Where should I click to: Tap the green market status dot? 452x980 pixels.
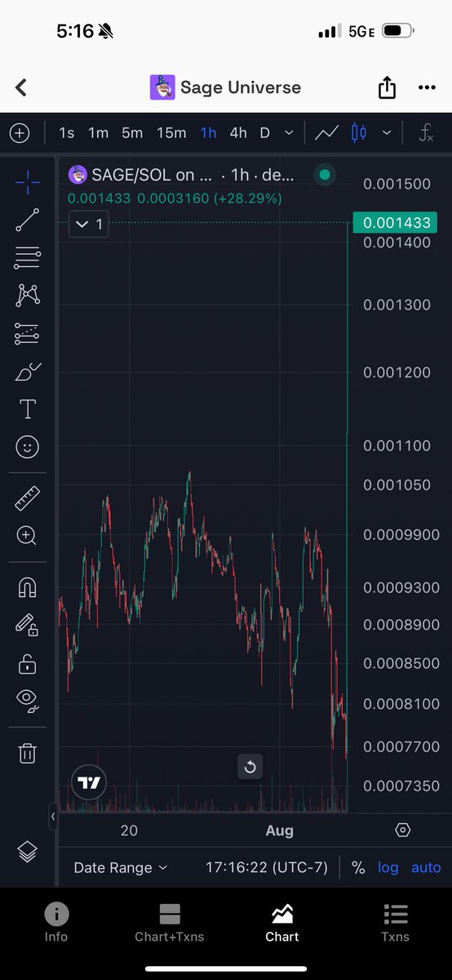point(325,175)
